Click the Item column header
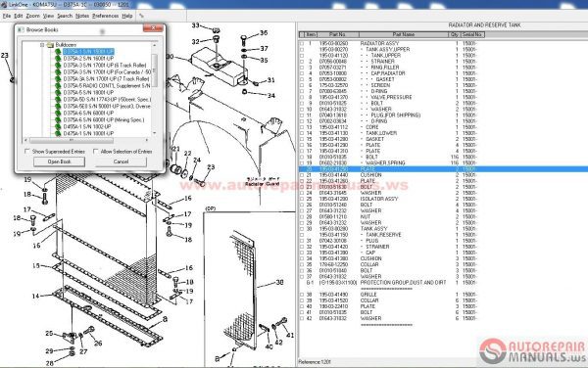Viewport: 588px width, 368px height. click(x=311, y=34)
